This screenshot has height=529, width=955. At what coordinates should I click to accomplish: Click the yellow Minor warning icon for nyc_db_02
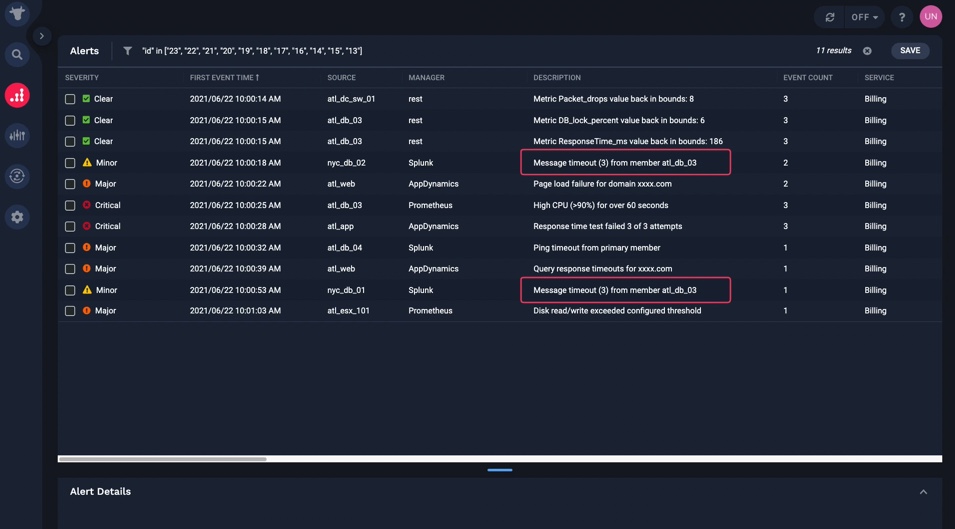(87, 163)
